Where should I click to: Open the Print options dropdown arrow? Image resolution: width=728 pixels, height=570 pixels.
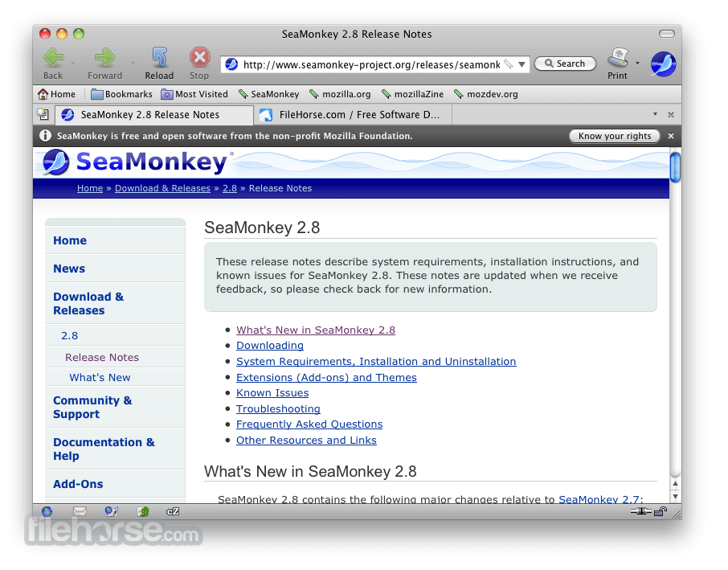[637, 64]
